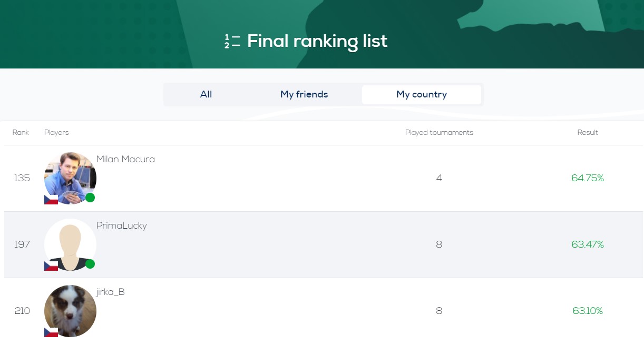Select the My country tab
644x344 pixels.
pyautogui.click(x=422, y=94)
